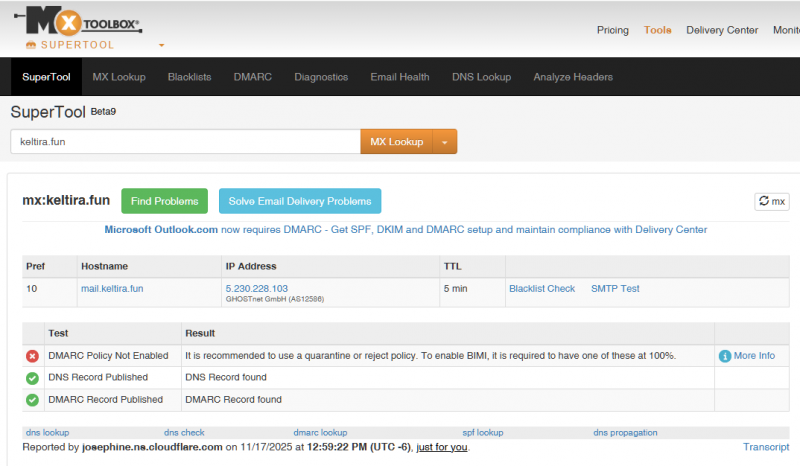This screenshot has height=466, width=800.
Task: Open the Transcript link
Action: point(766,446)
